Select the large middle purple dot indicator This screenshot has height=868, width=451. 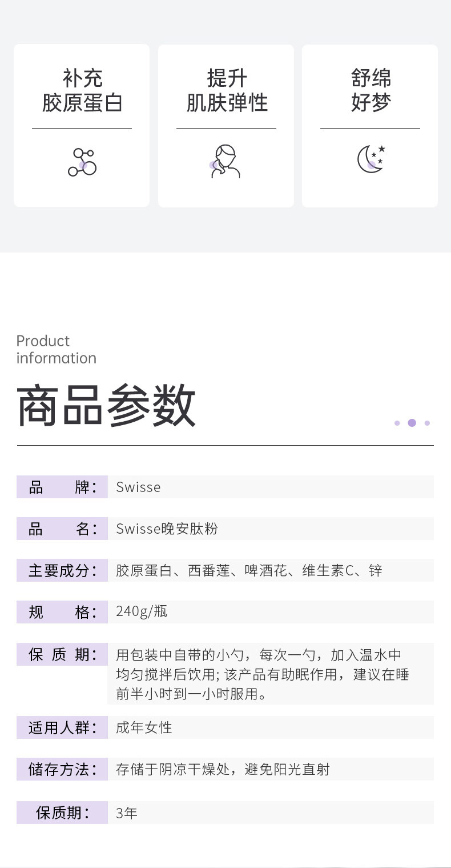pyautogui.click(x=412, y=423)
